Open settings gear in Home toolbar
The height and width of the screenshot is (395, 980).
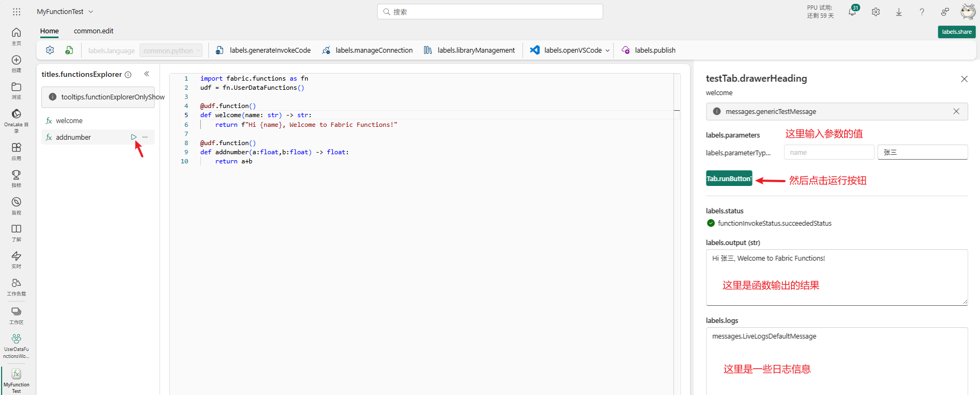(50, 50)
